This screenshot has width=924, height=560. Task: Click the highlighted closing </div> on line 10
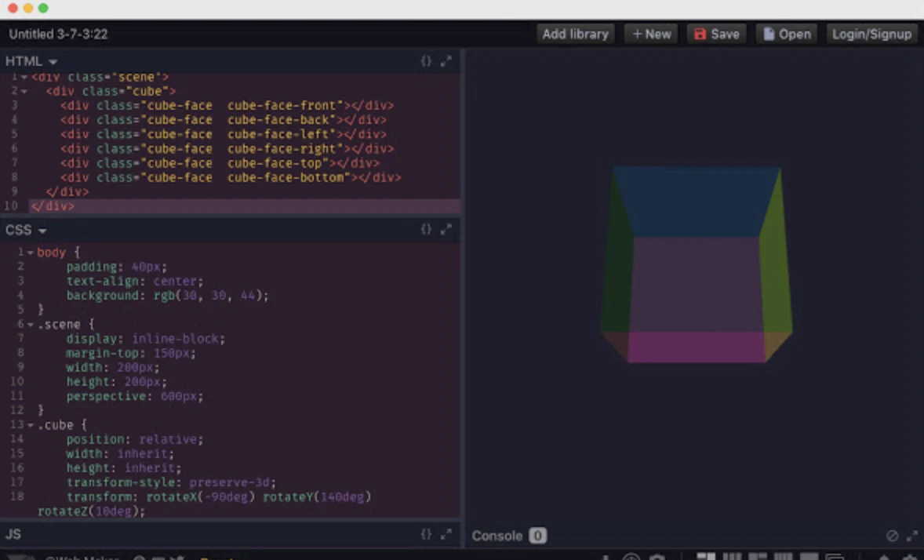[x=53, y=206]
